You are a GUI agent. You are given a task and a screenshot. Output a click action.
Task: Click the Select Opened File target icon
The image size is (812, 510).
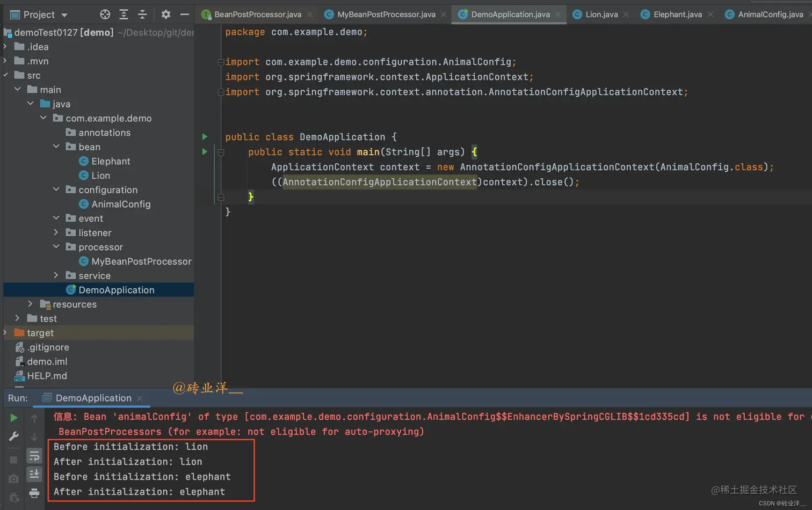[105, 14]
